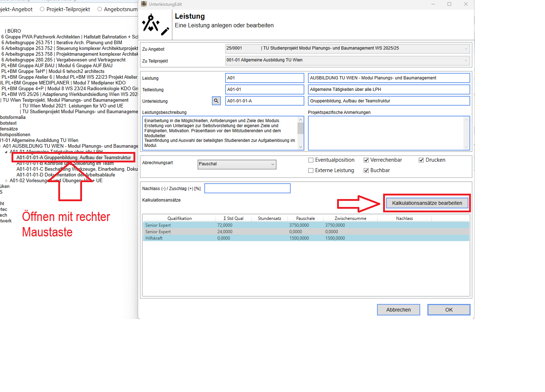This screenshot has width=545, height=392.
Task: Confirm the dialog with OK
Action: 449,310
